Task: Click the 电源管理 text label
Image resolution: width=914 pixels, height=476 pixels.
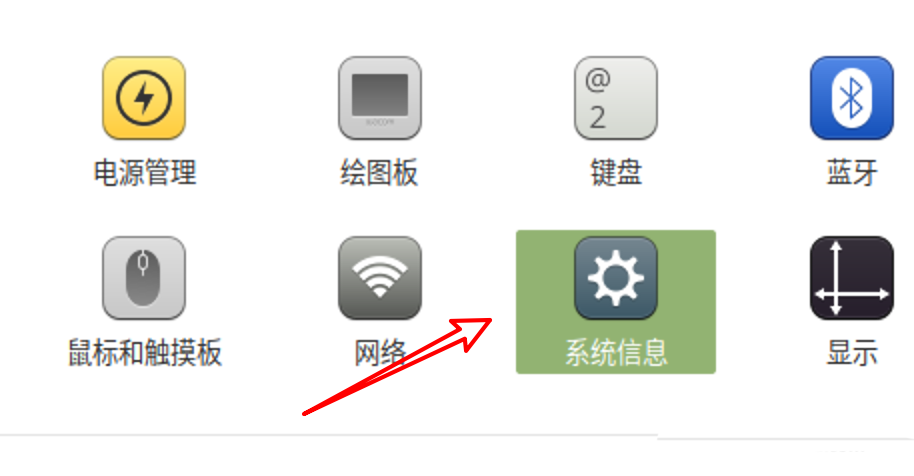Action: (x=145, y=172)
